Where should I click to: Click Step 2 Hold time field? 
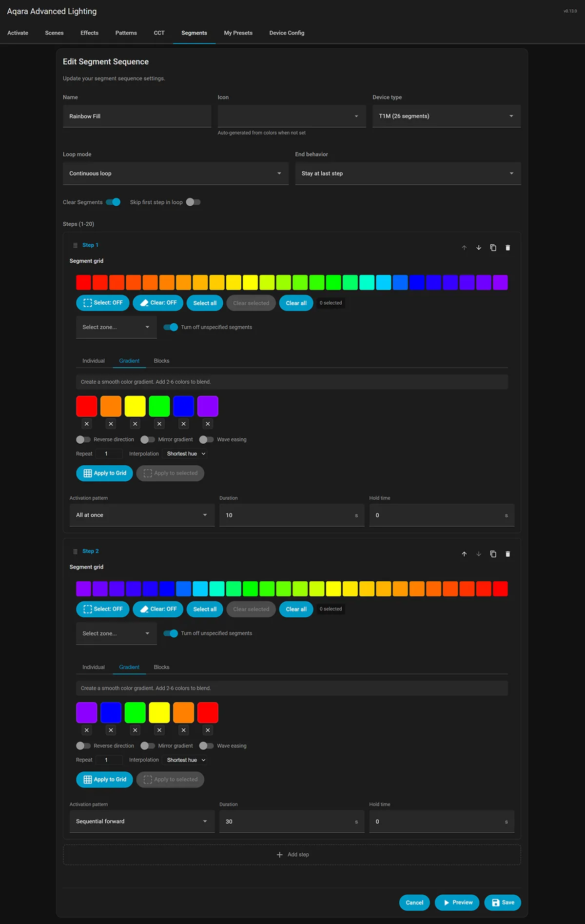442,821
